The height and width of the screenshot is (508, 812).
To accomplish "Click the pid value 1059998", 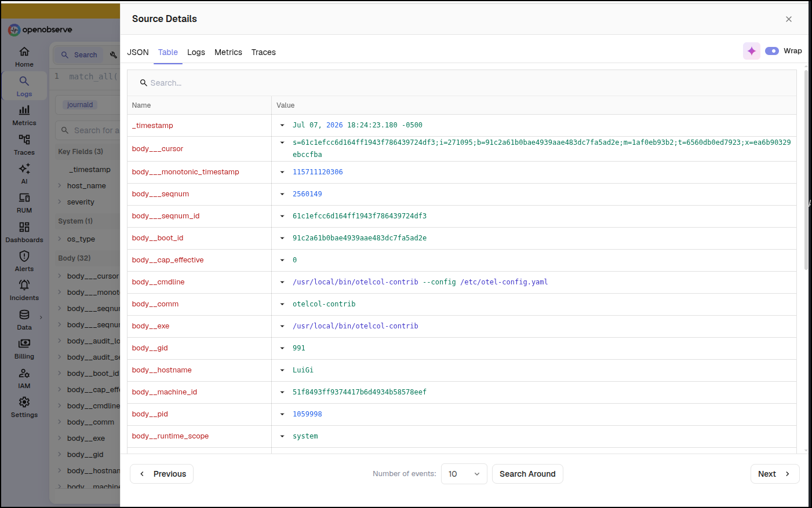I will (x=307, y=414).
